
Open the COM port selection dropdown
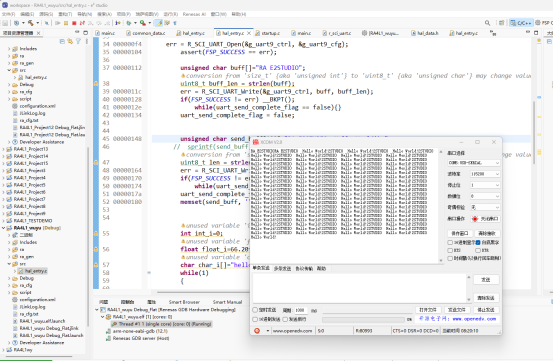pyautogui.click(x=474, y=163)
